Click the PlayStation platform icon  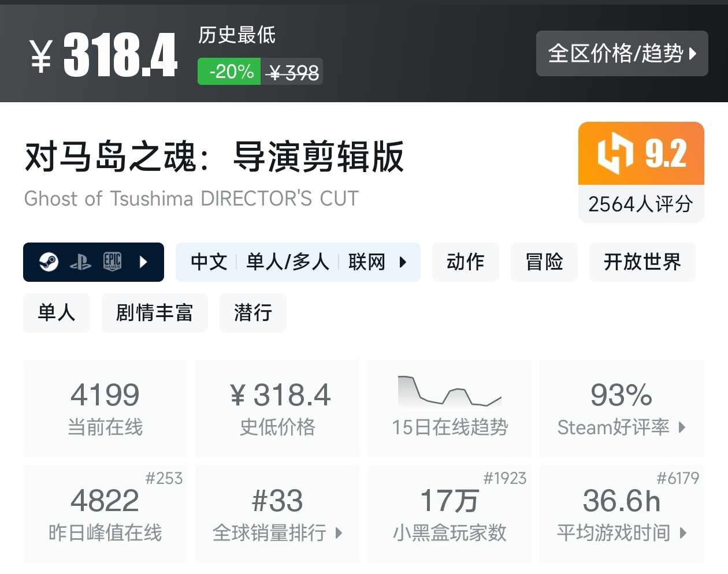pyautogui.click(x=80, y=263)
